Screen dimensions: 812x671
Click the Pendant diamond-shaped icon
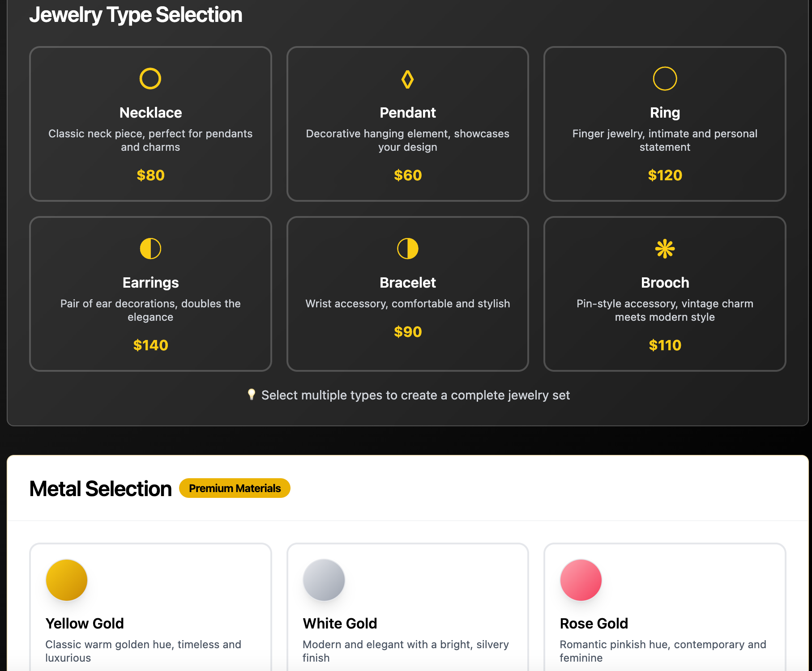tap(407, 79)
